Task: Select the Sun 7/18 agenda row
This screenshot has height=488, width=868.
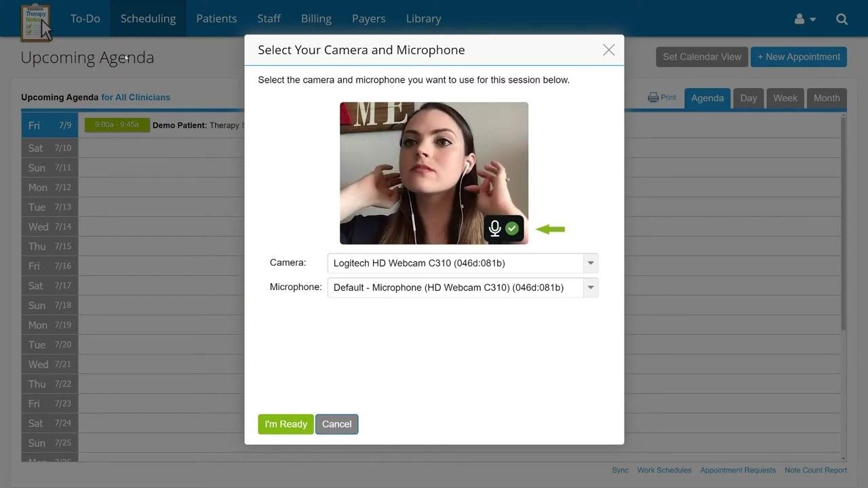Action: coord(431,305)
